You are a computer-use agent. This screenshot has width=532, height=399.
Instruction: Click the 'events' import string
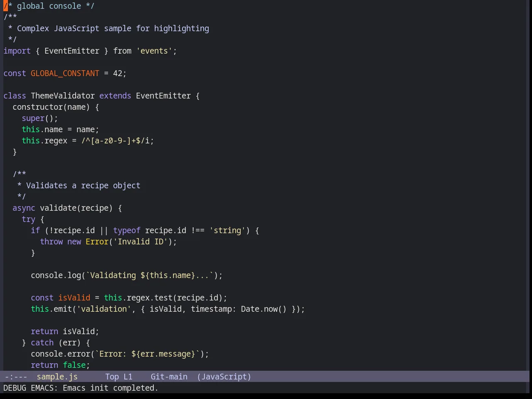[154, 51]
